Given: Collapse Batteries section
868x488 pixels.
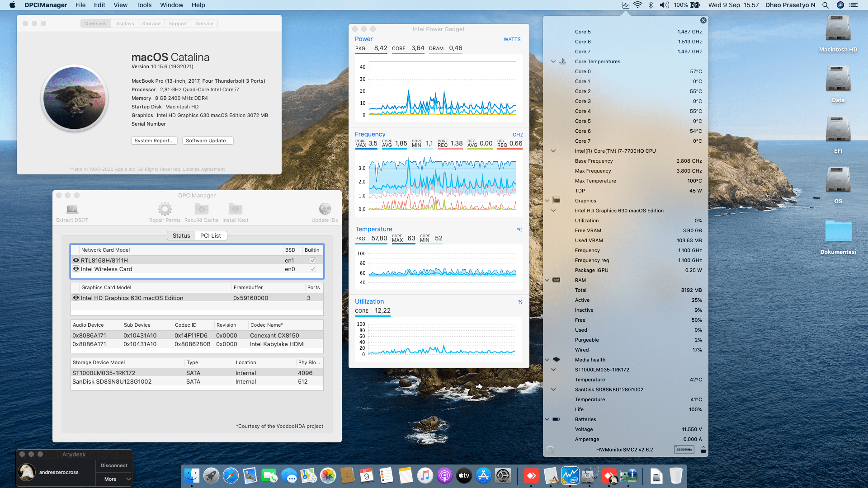Looking at the screenshot, I should tap(547, 419).
